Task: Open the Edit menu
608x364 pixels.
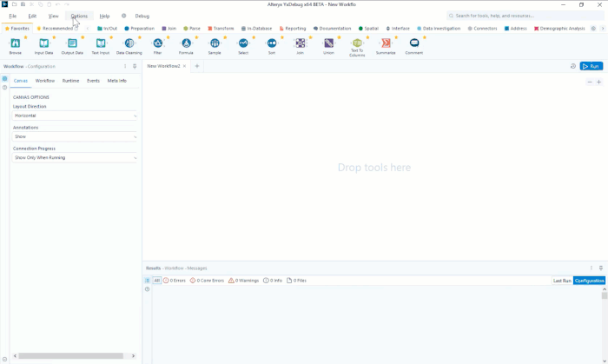Action: coord(32,16)
